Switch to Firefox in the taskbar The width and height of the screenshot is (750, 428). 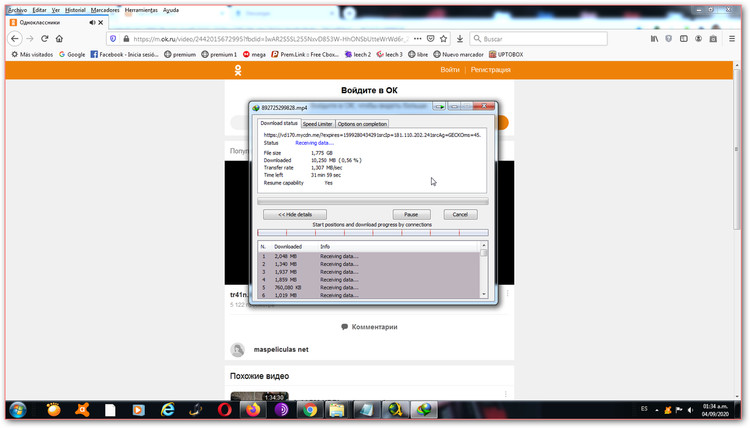(253, 410)
